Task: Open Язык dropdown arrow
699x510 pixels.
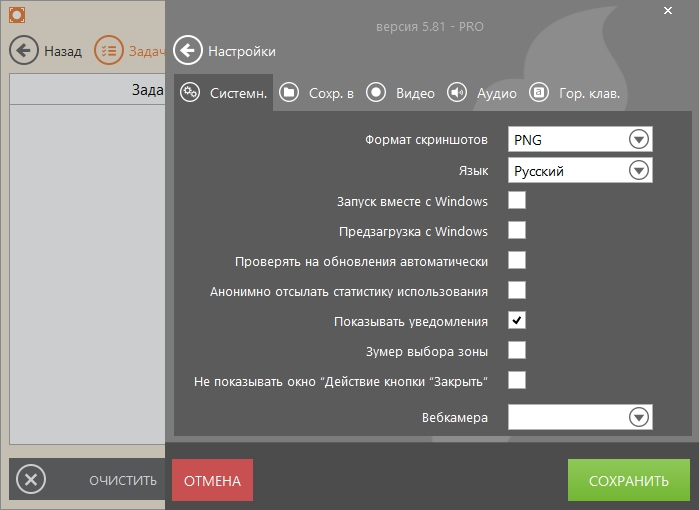Action: tap(638, 170)
